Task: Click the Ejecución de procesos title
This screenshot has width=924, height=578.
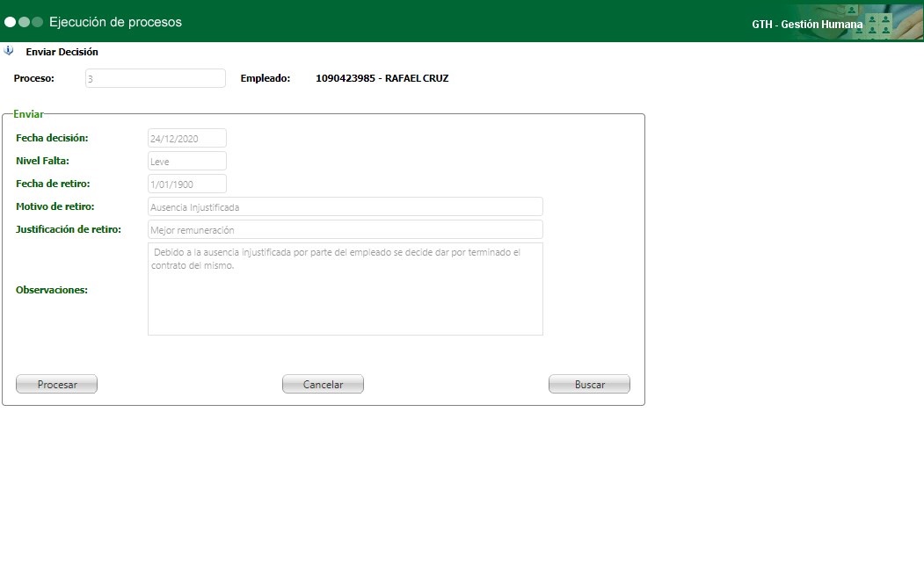Action: pyautogui.click(x=115, y=22)
